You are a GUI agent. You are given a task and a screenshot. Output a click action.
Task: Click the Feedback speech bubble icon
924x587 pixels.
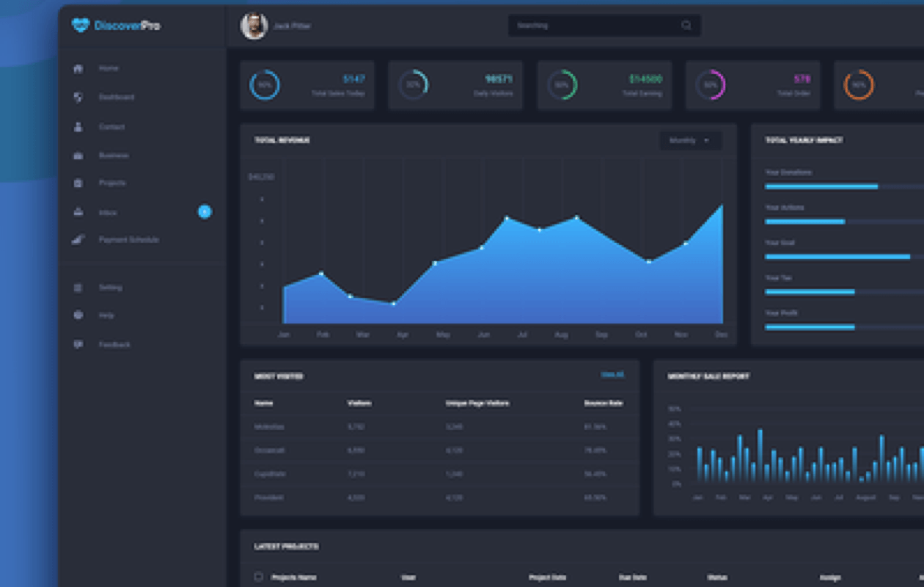[78, 345]
